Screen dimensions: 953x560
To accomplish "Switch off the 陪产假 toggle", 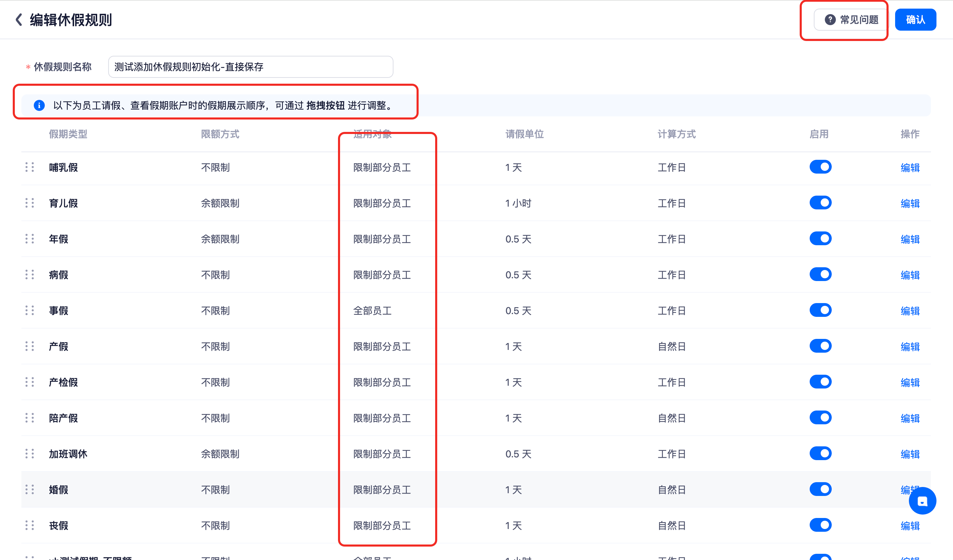I will pyautogui.click(x=820, y=417).
